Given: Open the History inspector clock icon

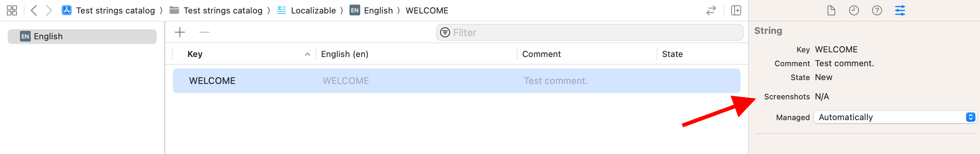Looking at the screenshot, I should [854, 10].
